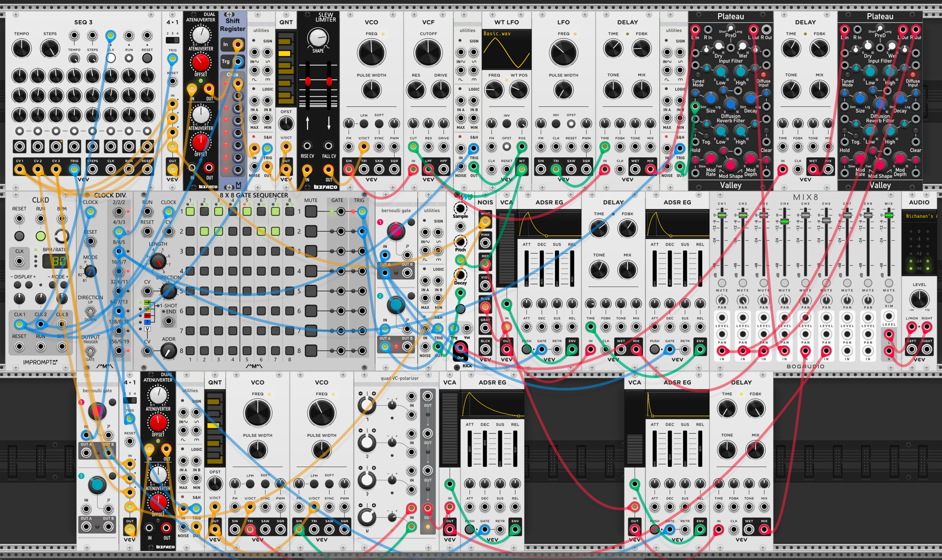Click the Slew Limiter rise slider handle
The width and height of the screenshot is (942, 560).
308,81
